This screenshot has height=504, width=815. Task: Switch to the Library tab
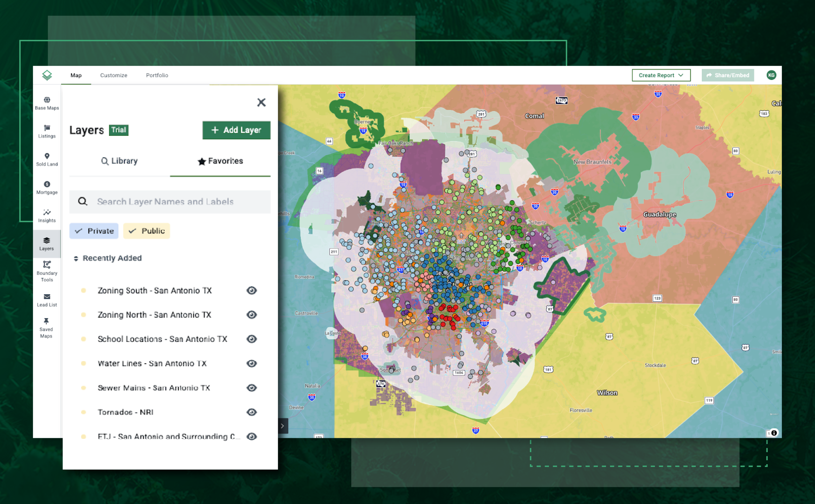click(119, 161)
